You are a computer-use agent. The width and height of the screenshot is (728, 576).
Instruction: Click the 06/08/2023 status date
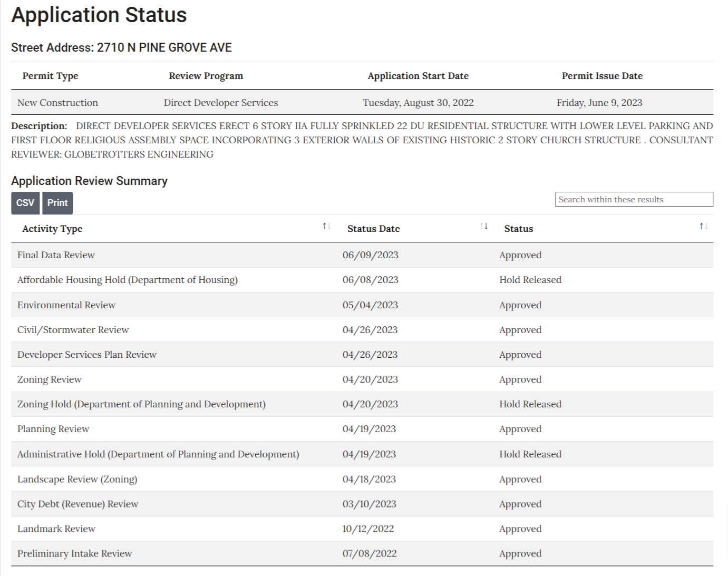[x=371, y=280]
